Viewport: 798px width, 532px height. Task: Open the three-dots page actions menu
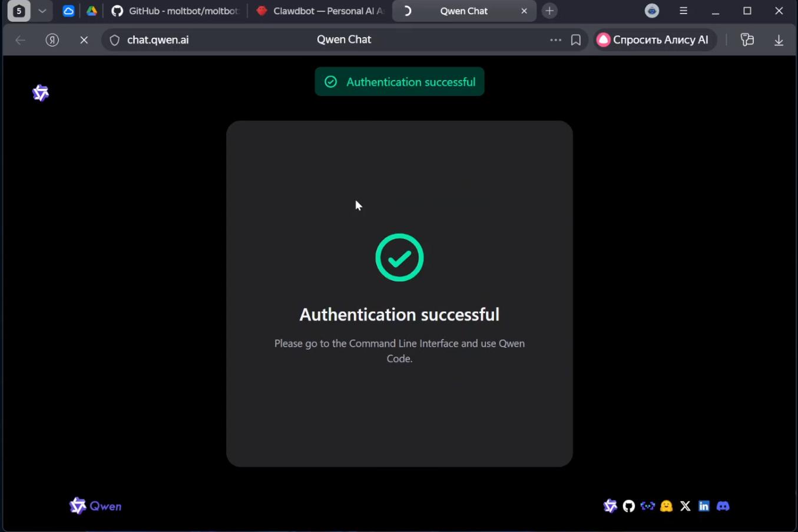pyautogui.click(x=555, y=40)
